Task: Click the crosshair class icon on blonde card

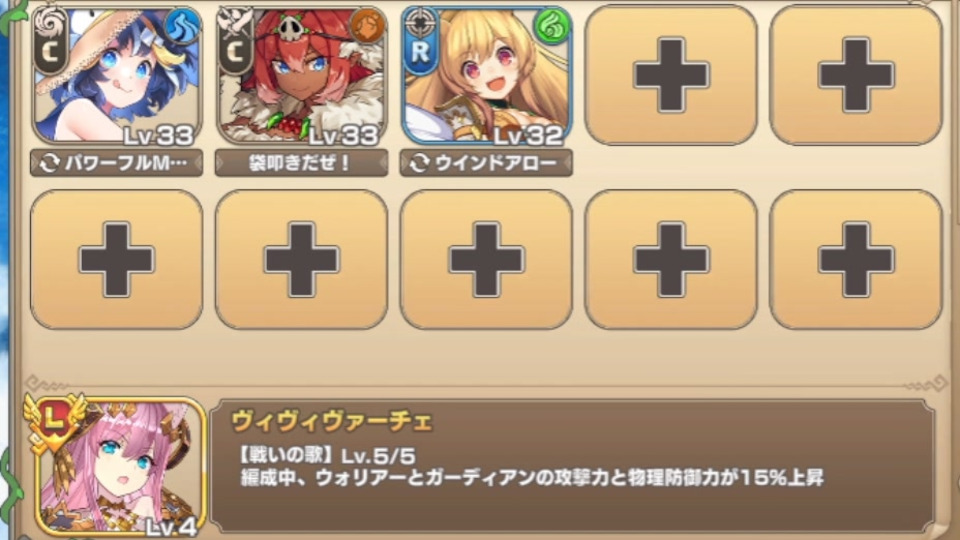Action: [x=420, y=22]
